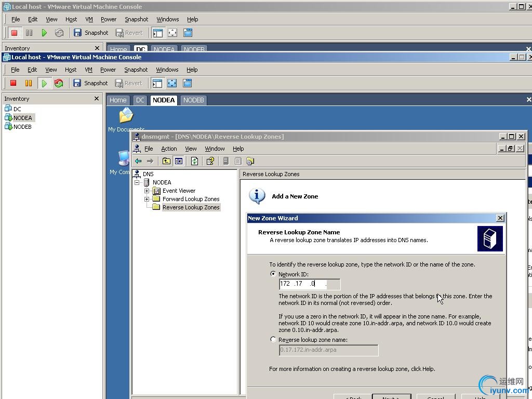532x399 pixels.
Task: Switch to the DC tab in front console
Action: (140, 100)
